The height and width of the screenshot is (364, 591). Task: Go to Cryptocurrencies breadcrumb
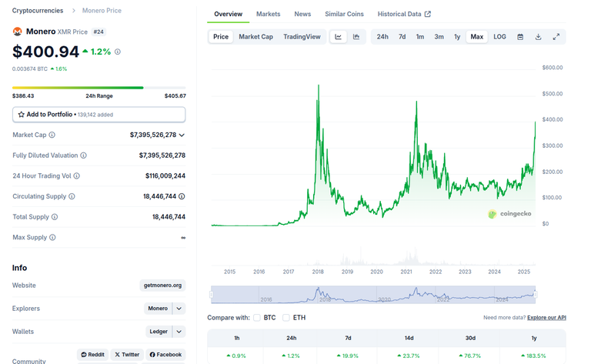coord(38,11)
